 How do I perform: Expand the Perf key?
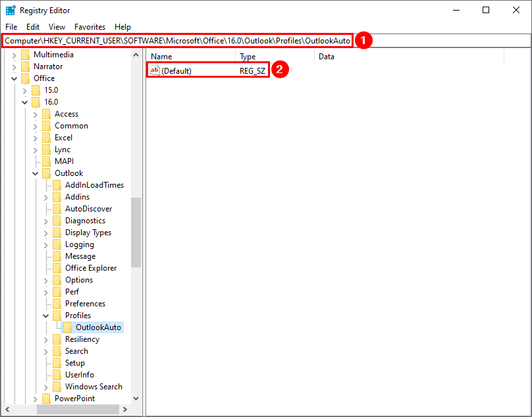click(46, 292)
